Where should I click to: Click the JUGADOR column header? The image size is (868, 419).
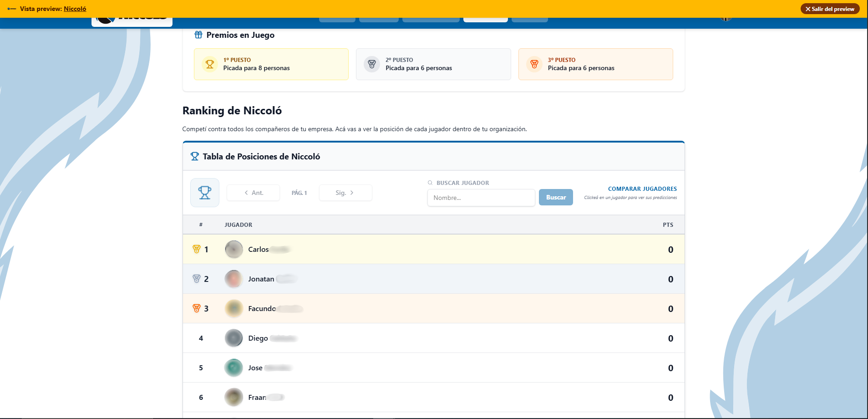[239, 225]
